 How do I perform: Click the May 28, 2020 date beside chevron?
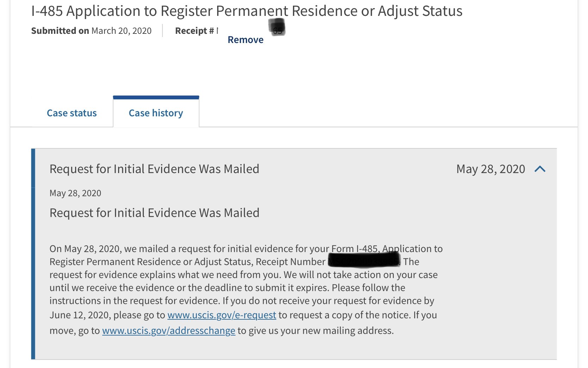point(491,169)
